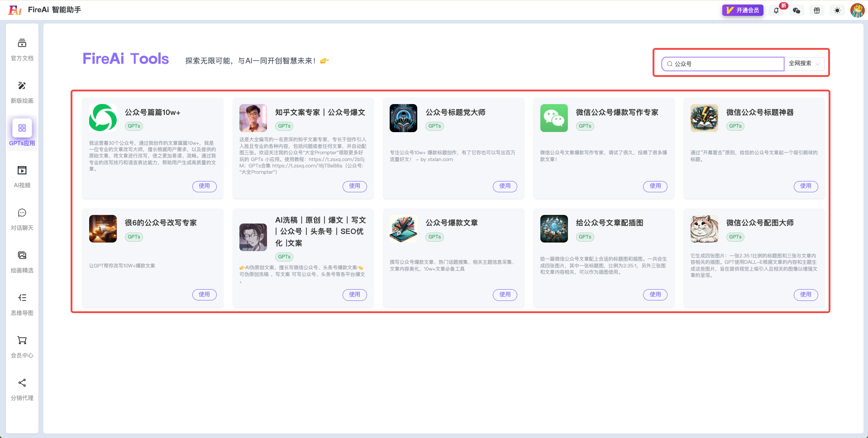This screenshot has height=438, width=868.
Task: Click 很6的公众号改写专家 thumbnail
Action: point(103,229)
